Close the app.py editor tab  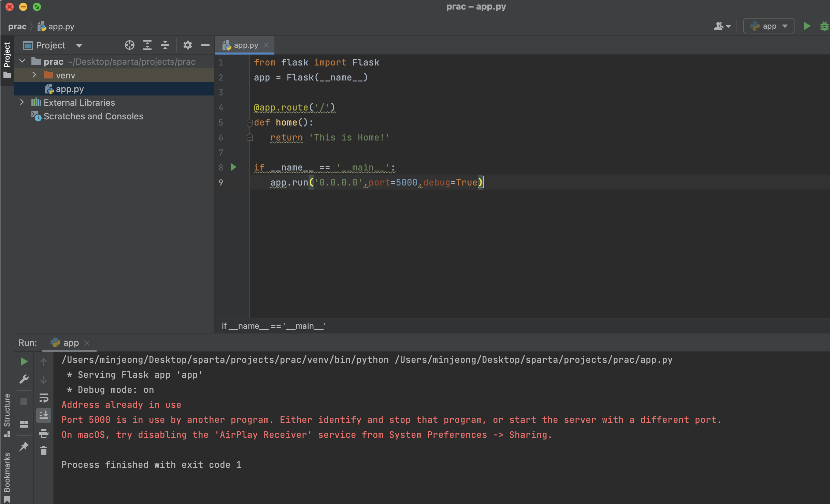tap(267, 45)
